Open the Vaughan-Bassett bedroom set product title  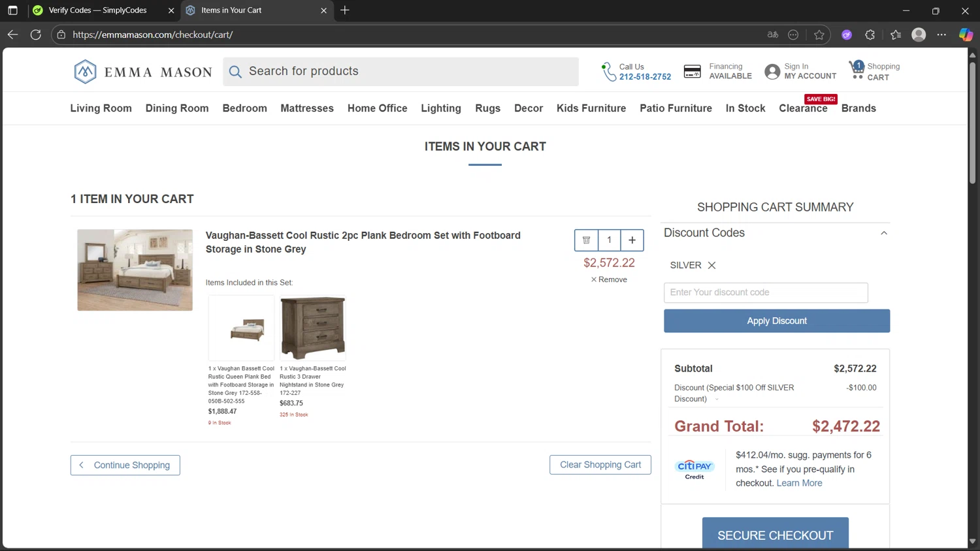[x=363, y=242]
